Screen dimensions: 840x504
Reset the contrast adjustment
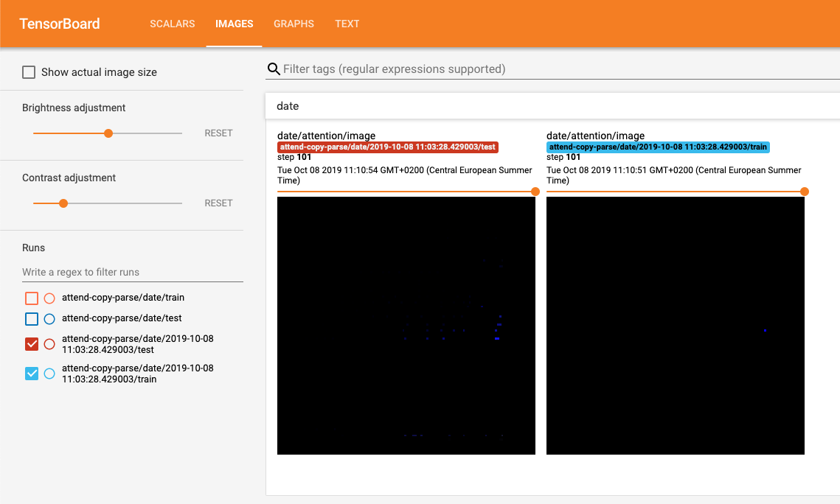tap(218, 203)
